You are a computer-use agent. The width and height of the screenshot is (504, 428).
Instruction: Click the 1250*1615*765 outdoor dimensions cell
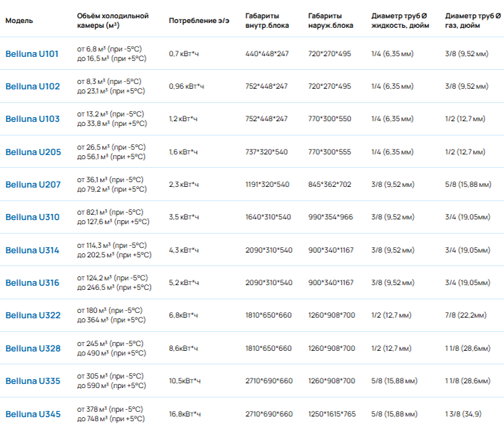333,414
